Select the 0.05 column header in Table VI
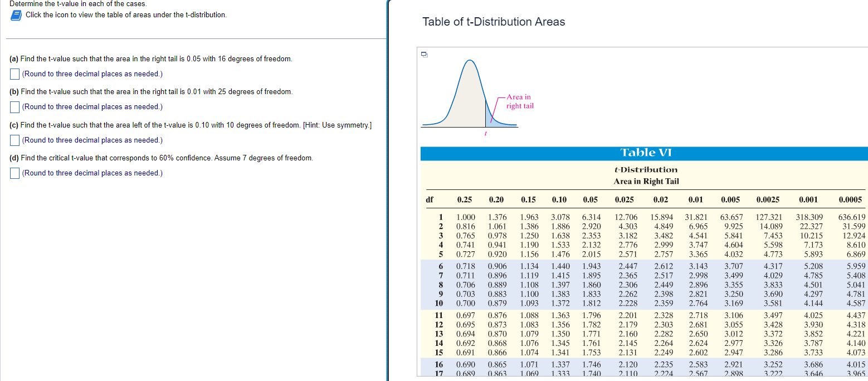 [x=591, y=199]
